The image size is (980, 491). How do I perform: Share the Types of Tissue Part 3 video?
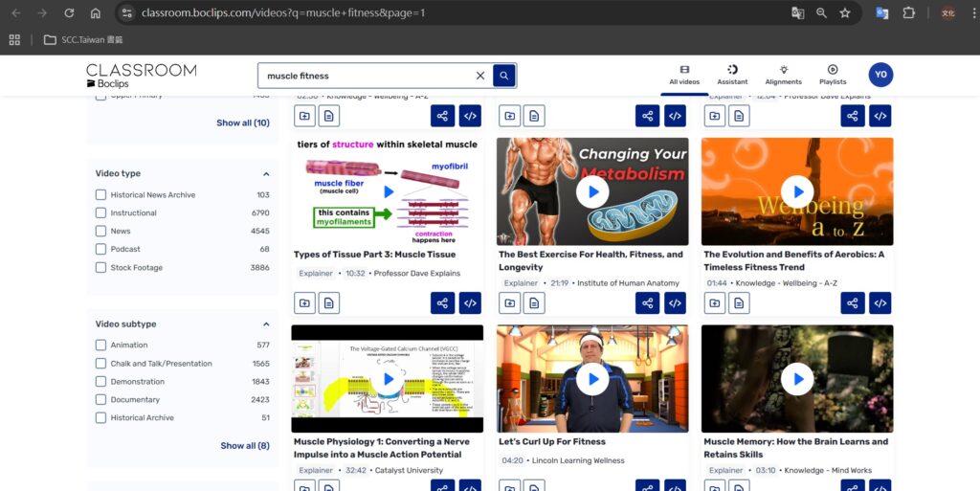point(442,303)
